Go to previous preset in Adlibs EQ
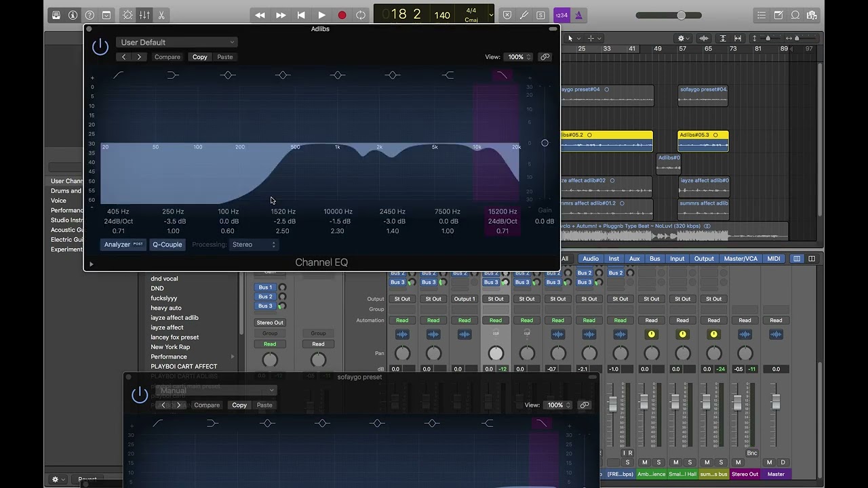This screenshot has height=488, width=868. 123,57
